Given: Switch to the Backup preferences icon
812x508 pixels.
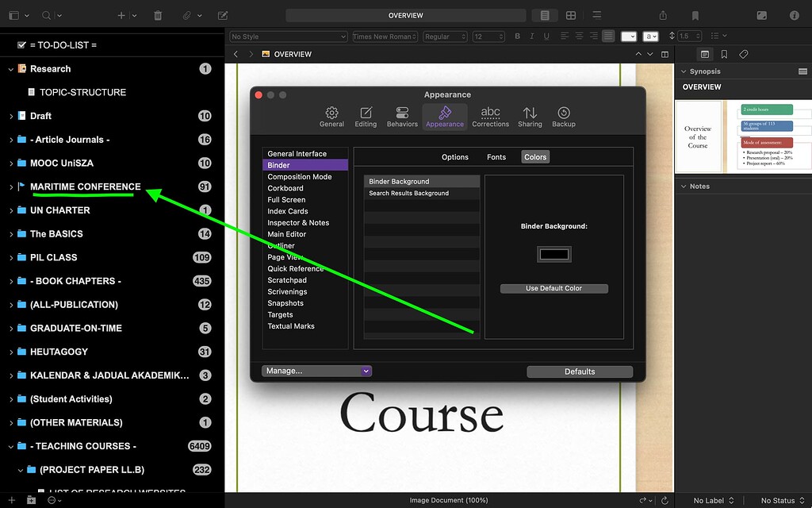Looking at the screenshot, I should click(x=563, y=116).
